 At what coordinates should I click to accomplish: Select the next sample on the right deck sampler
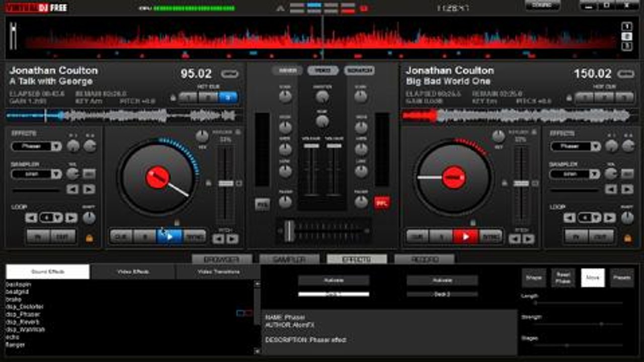[x=627, y=190]
